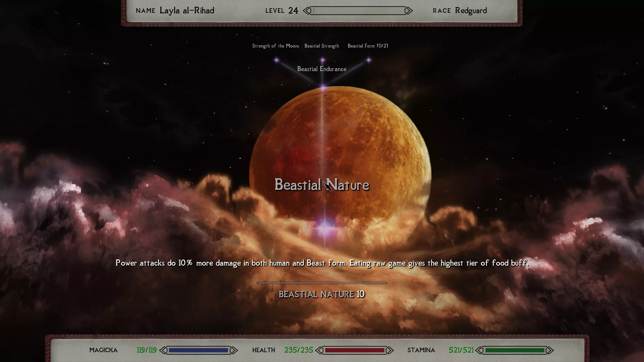Click the red Health bar
Viewport: 644px width, 362px height.
click(354, 350)
